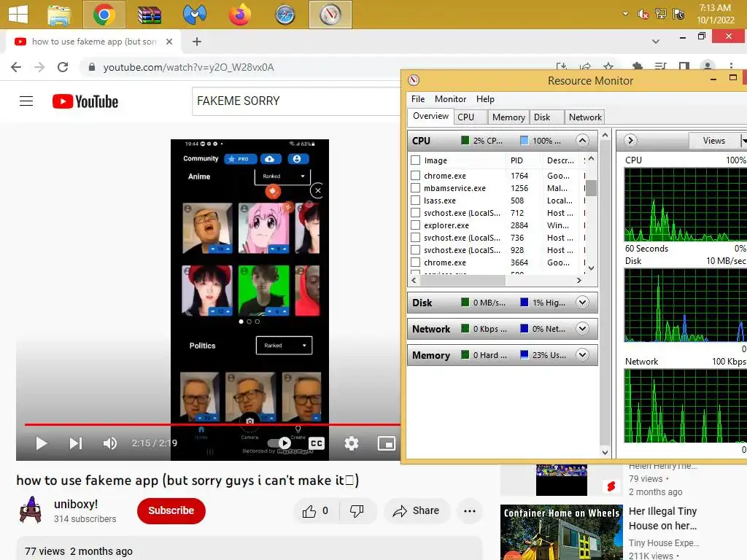This screenshot has height=560, width=747.
Task: Open Safari compass icon in taskbar
Action: coord(285,15)
